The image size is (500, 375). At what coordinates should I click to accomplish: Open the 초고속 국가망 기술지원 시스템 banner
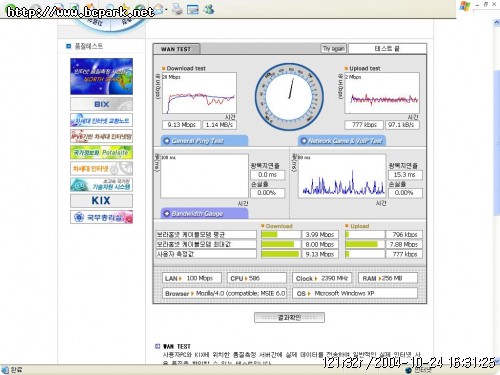101,184
